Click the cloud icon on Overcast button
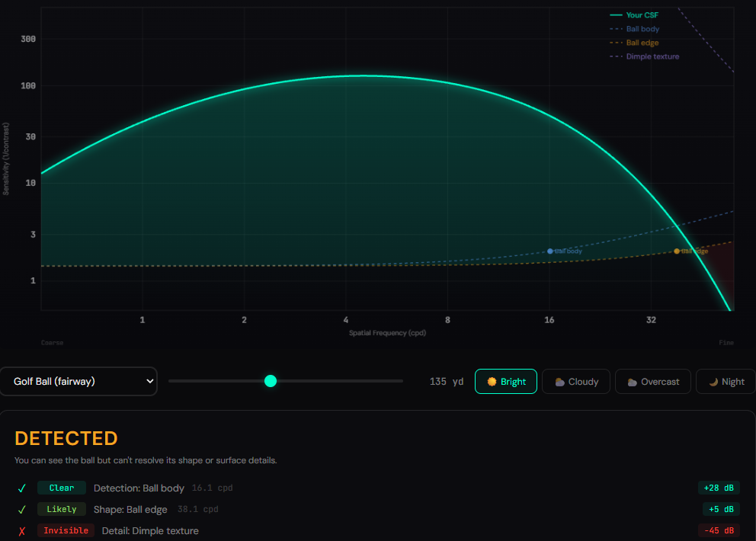 [632, 382]
